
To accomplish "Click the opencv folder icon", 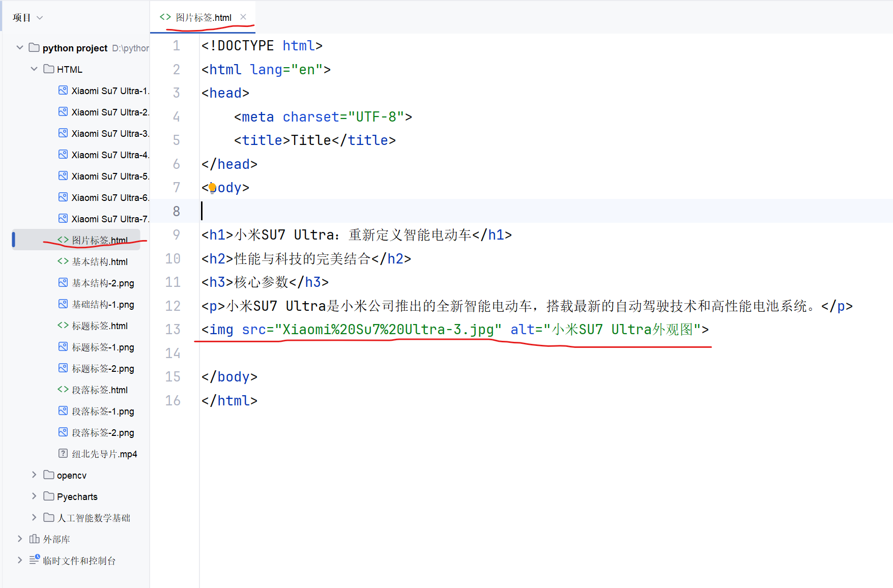I will click(x=49, y=475).
